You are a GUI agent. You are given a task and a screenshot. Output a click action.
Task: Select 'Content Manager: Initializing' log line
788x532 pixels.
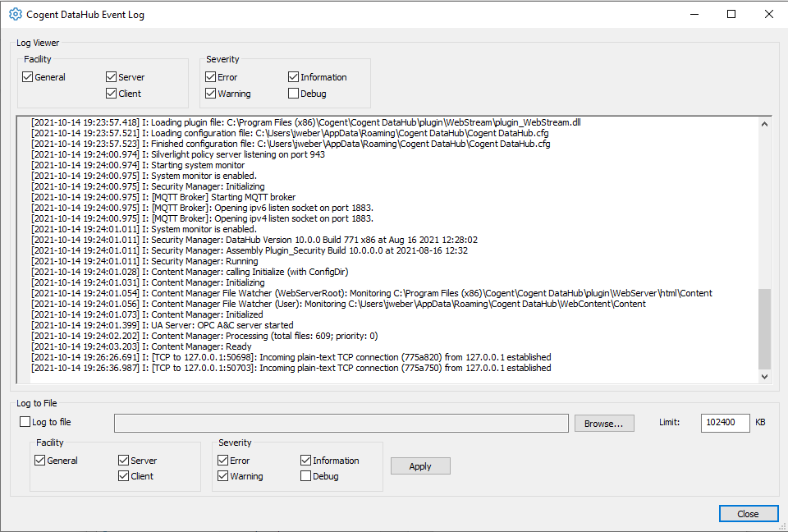tap(148, 282)
